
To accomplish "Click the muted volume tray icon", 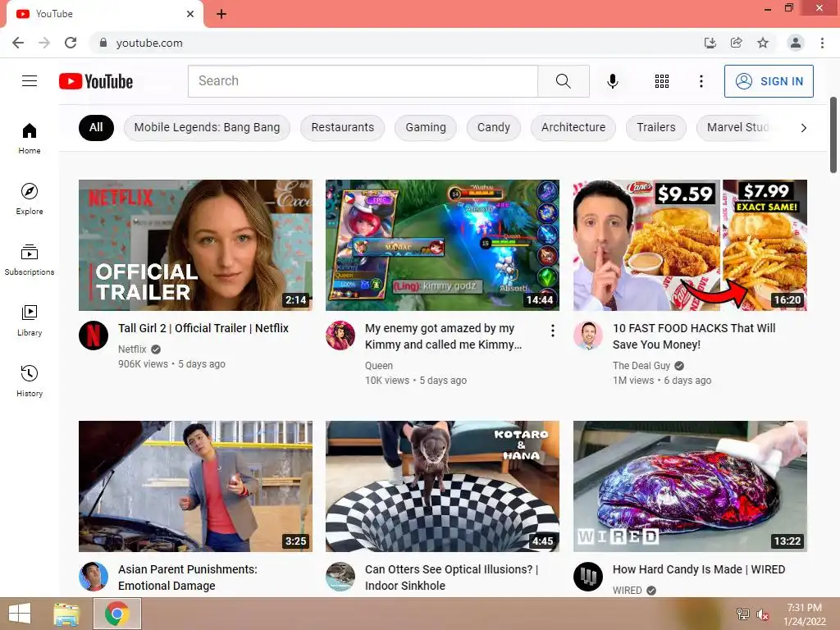I will pos(762,614).
